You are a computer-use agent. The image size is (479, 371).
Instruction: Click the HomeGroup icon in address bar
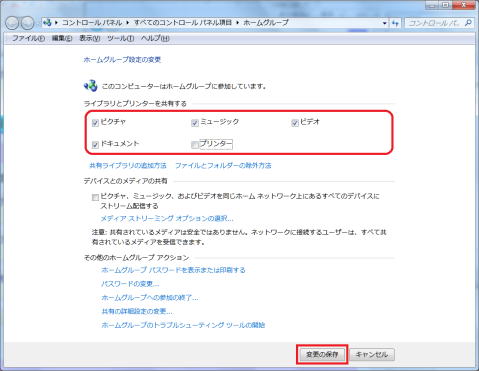(47, 23)
